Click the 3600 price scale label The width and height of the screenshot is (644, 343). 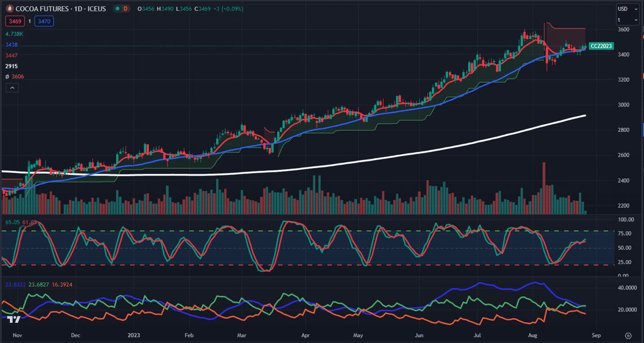point(624,29)
